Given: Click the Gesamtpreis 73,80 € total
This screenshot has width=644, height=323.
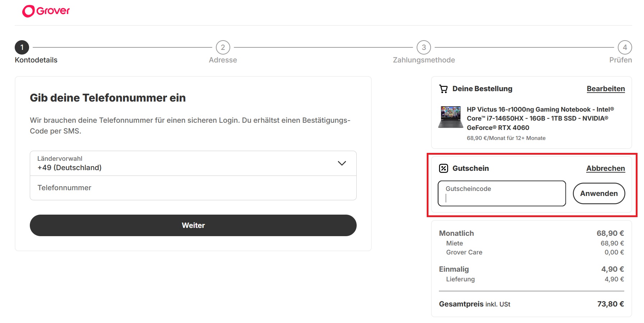Looking at the screenshot, I should [x=611, y=304].
